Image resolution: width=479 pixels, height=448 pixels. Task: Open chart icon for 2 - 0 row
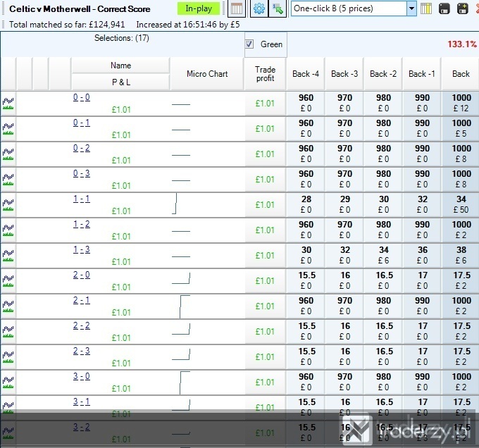[x=8, y=281]
